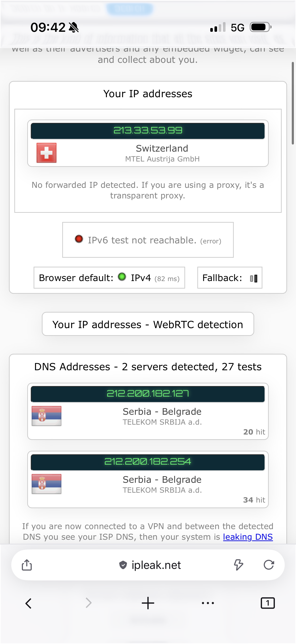
Task: Tap the first Serbia flag icon
Action: pyautogui.click(x=47, y=416)
